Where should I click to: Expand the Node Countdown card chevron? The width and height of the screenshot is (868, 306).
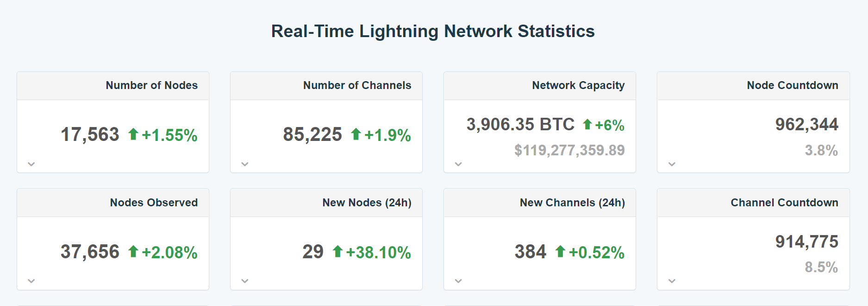(x=672, y=164)
